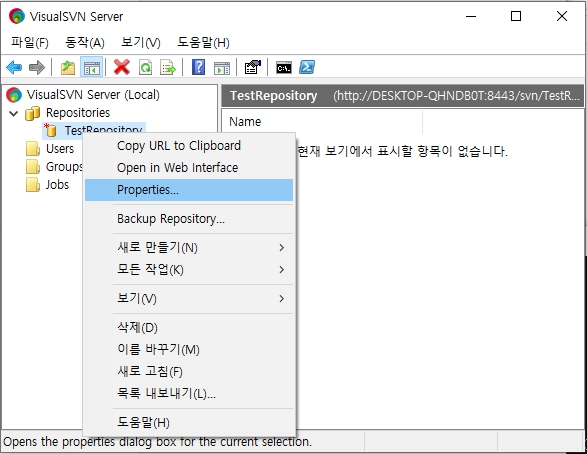The width and height of the screenshot is (587, 454).
Task: Open the 파일(F) menu
Action: (30, 42)
